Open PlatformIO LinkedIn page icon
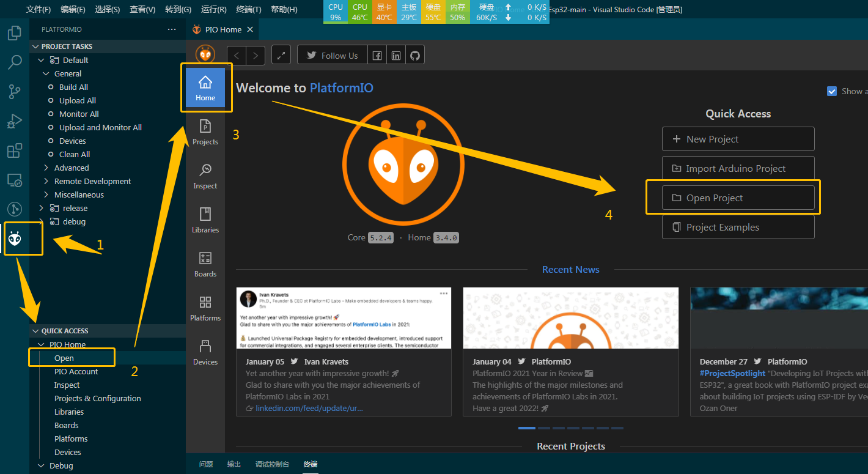 coord(396,55)
